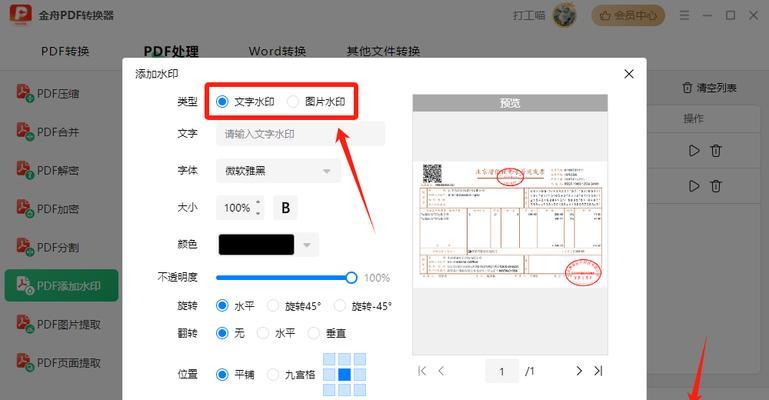Select 九宫格 position option
The height and width of the screenshot is (400, 769).
(291, 375)
